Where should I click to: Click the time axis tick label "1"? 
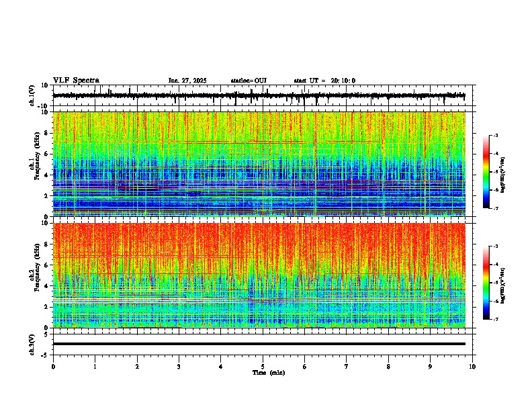(95, 367)
